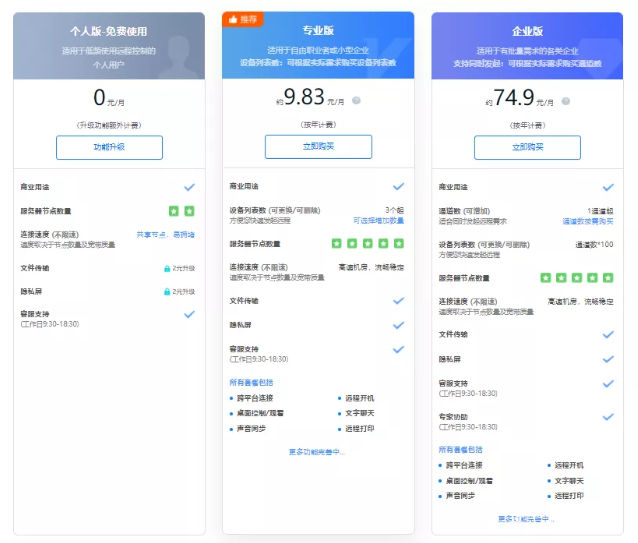Click the first green star in 企业版 服务器节点数量

pyautogui.click(x=546, y=278)
